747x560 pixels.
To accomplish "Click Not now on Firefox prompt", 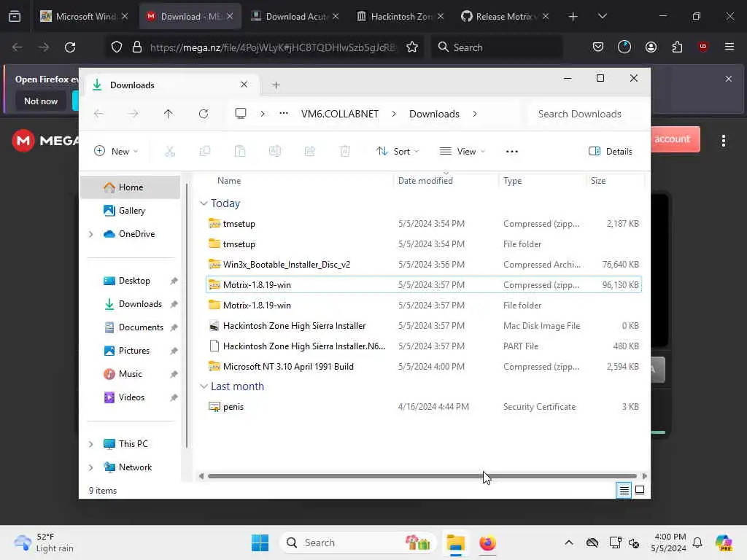I will pos(41,101).
